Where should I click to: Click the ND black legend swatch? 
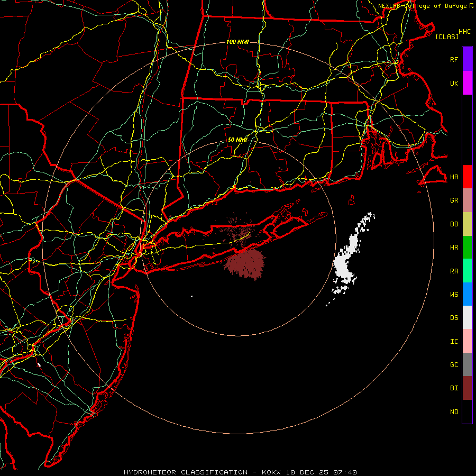click(467, 411)
